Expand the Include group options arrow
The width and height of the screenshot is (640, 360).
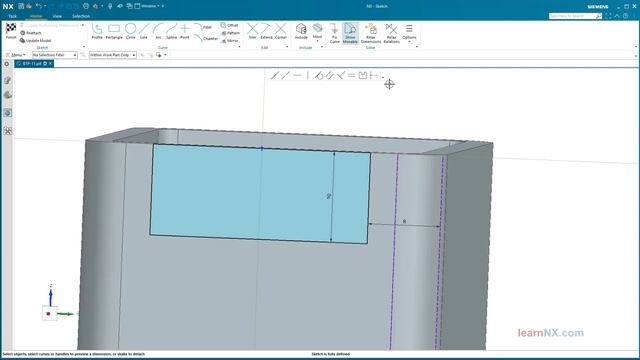point(322,47)
